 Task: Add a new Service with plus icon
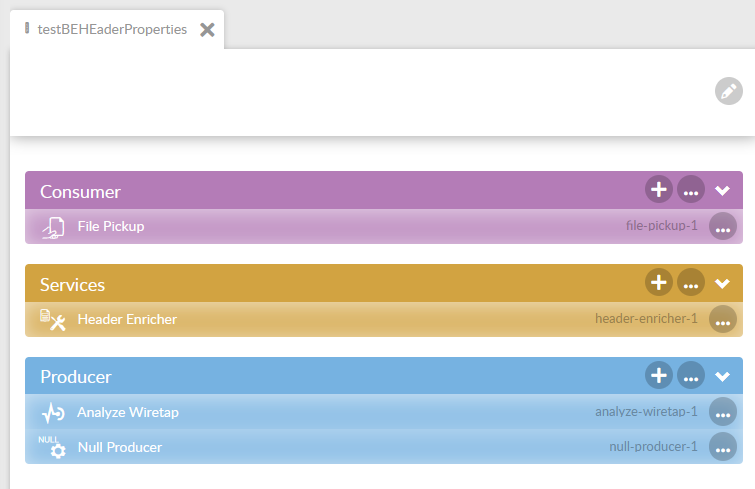(x=658, y=283)
